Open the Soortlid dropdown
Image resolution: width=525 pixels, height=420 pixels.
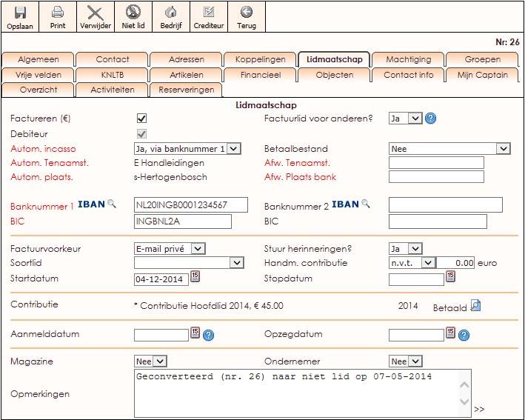click(189, 262)
